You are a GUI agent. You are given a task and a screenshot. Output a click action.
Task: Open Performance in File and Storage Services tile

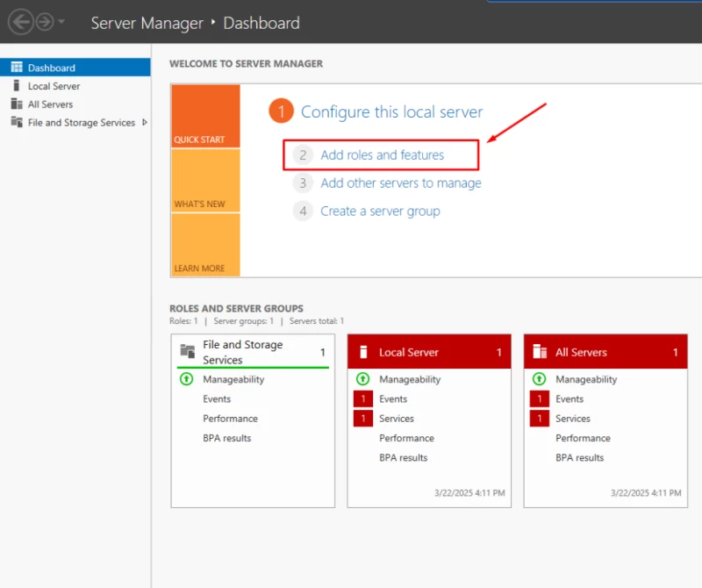[230, 419]
